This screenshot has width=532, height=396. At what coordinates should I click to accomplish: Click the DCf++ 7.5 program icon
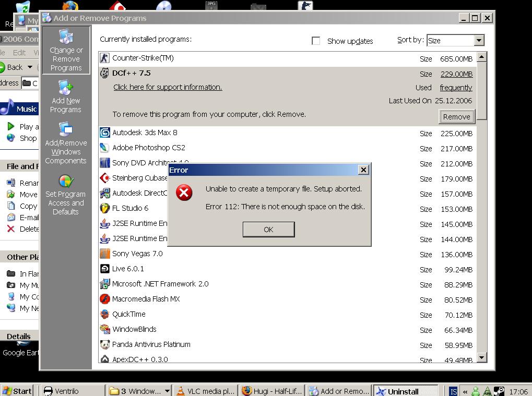[105, 73]
